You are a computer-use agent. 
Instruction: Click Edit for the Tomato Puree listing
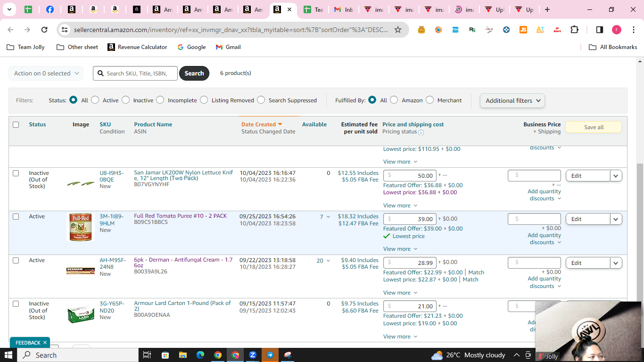588,219
